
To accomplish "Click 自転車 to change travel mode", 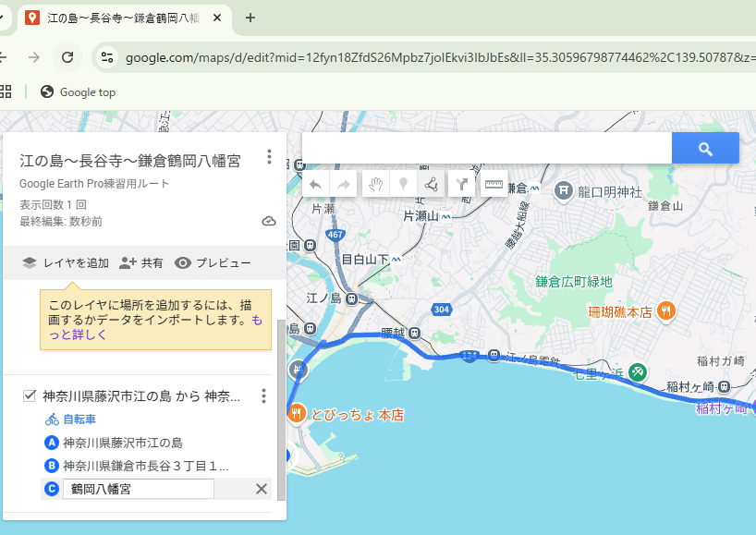I will (79, 419).
